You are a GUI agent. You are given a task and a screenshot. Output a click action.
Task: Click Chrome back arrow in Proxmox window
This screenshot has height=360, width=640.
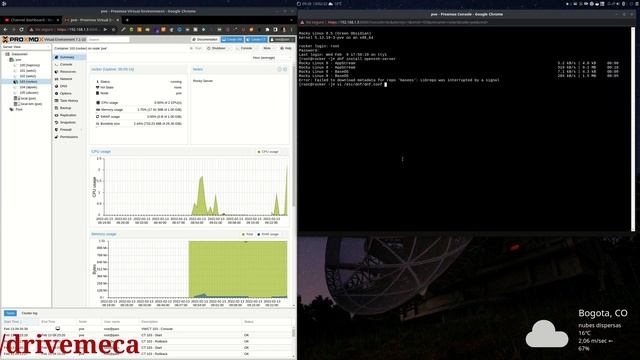(x=5, y=29)
